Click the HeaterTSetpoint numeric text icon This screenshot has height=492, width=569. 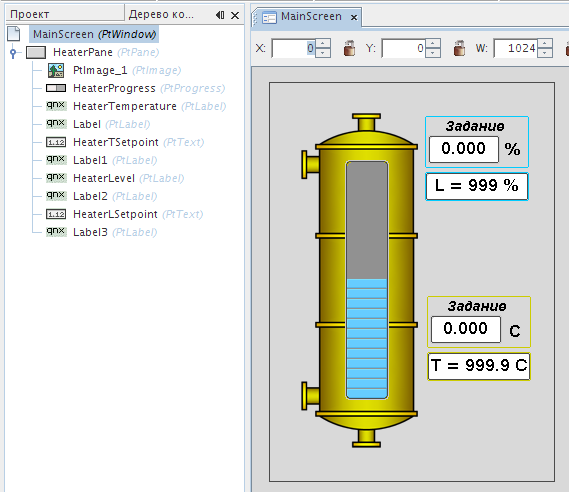[x=56, y=142]
